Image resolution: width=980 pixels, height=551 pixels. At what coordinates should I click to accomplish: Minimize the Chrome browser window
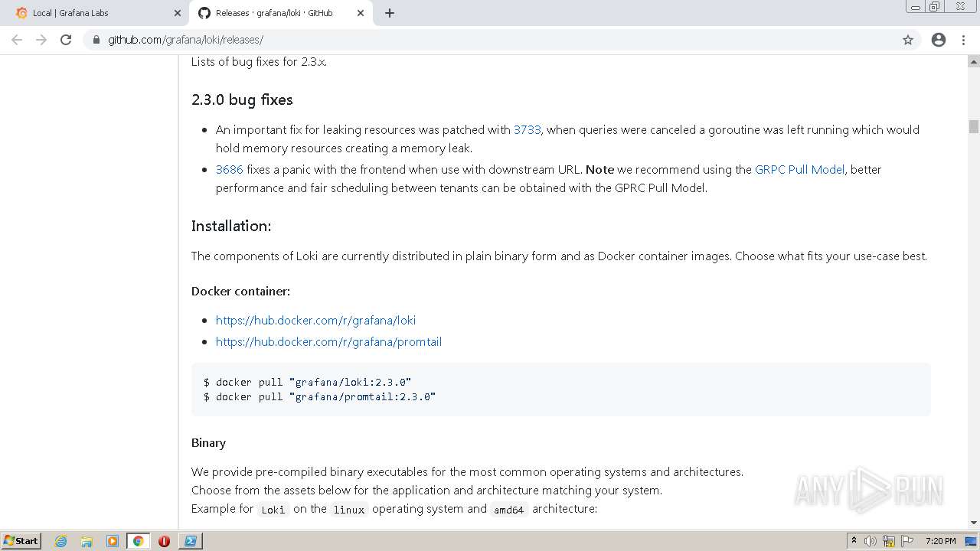tap(916, 7)
